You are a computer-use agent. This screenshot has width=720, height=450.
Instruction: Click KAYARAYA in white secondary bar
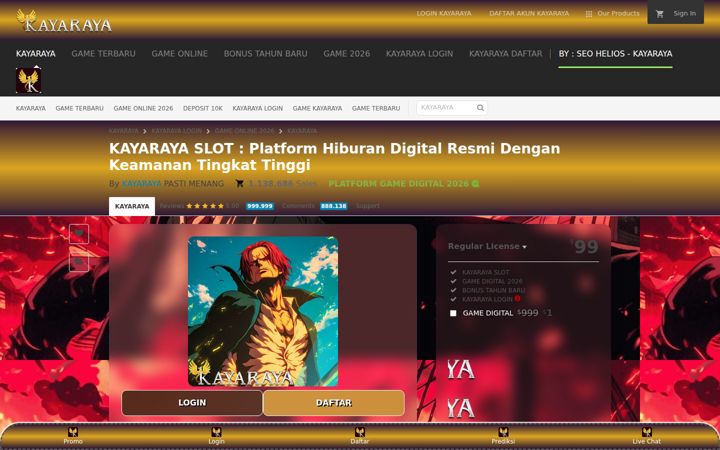tap(31, 108)
